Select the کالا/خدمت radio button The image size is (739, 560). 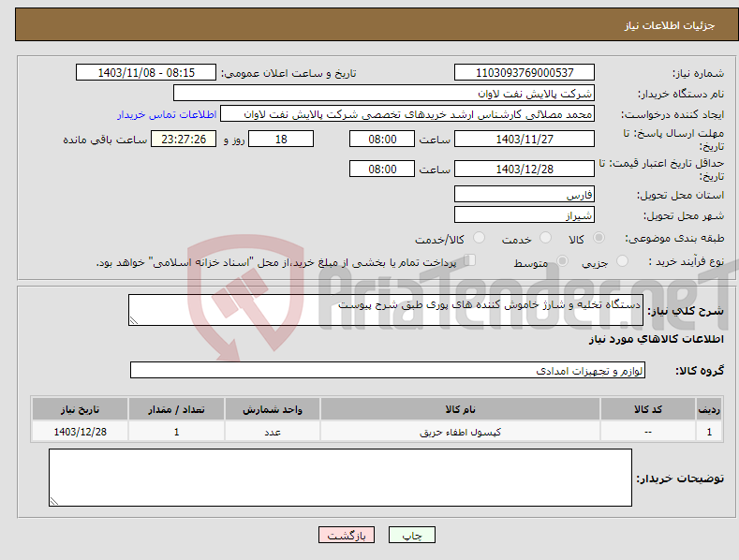[x=479, y=238]
